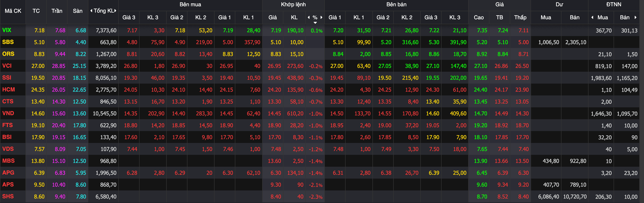
Task: Open the SBS stock symbol
Action: 8,42
